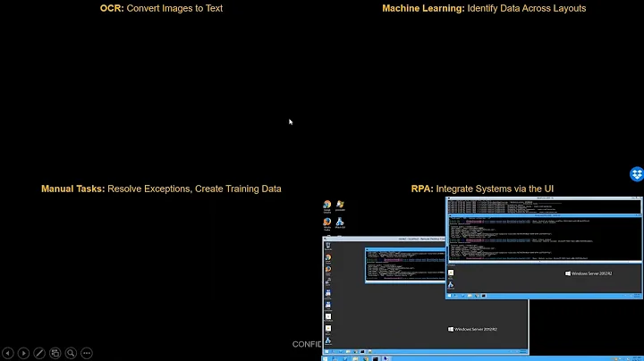This screenshot has width=644, height=361.
Task: Open the desktop shortcut right of Firefox
Action: pyautogui.click(x=340, y=223)
